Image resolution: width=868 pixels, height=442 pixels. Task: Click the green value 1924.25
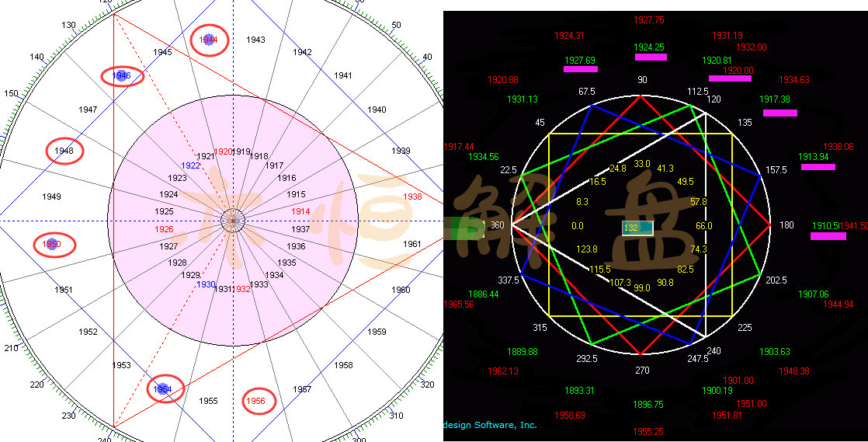649,47
